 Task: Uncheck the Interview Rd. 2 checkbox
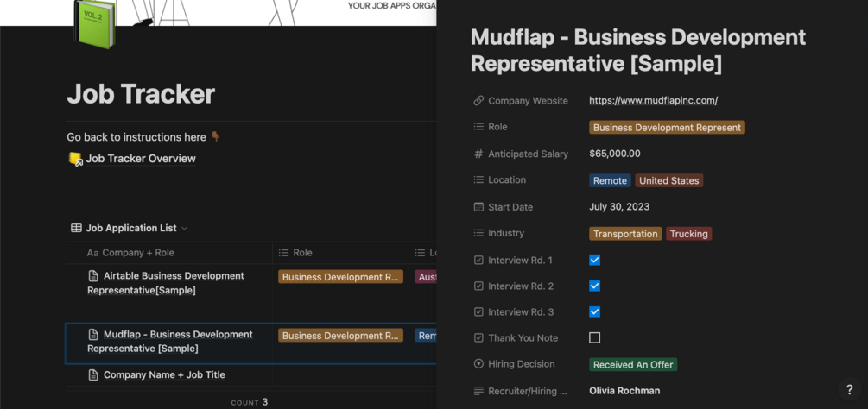(594, 286)
